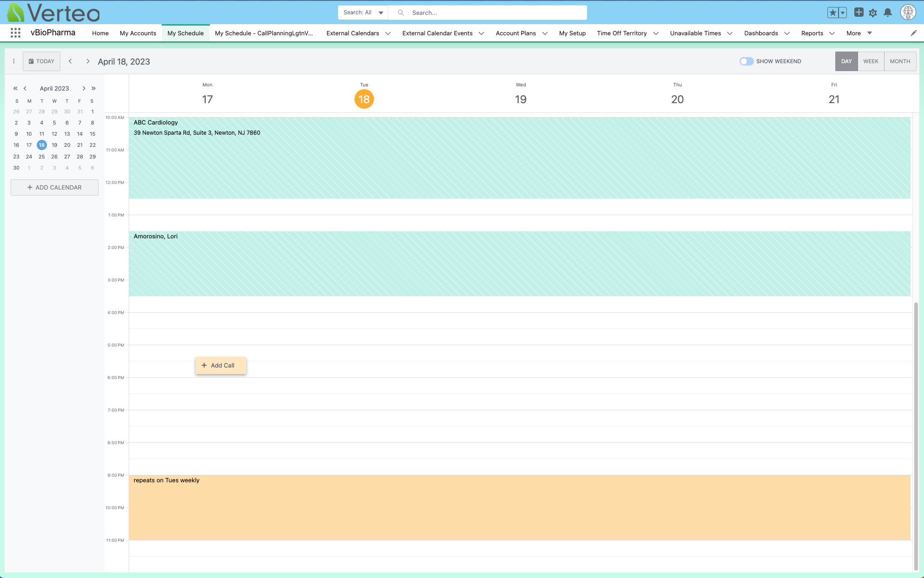Toggle the Show Weekend switch
Viewport: 924px width, 578px height.
tap(746, 61)
